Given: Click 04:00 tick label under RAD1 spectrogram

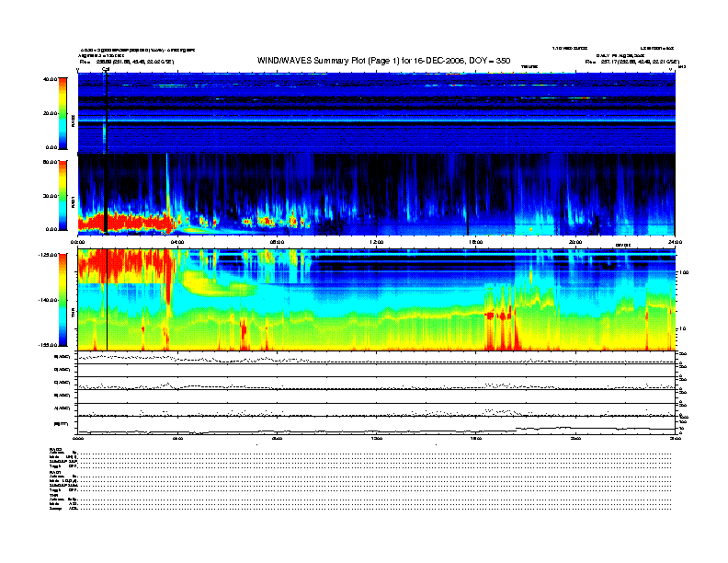Looking at the screenshot, I should point(177,242).
